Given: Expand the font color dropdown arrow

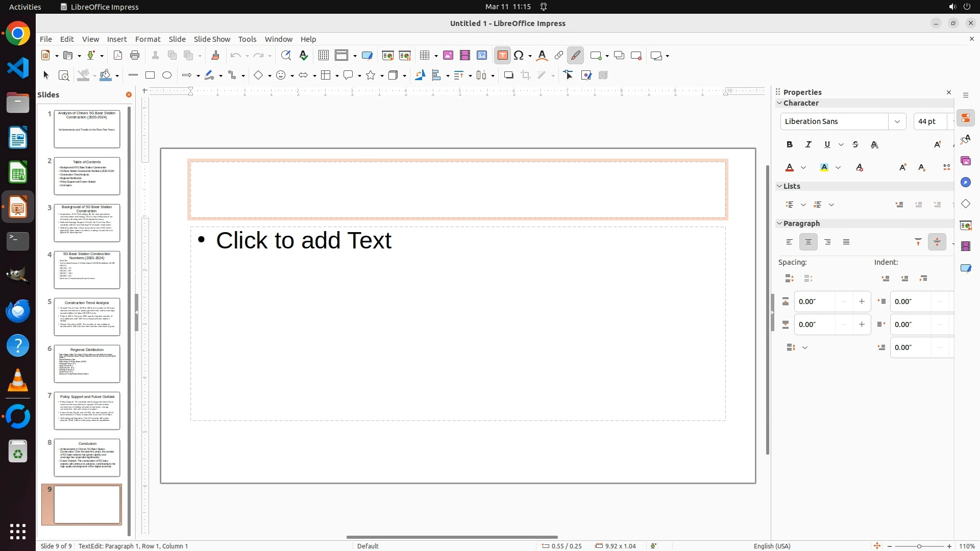Looking at the screenshot, I should pos(803,168).
